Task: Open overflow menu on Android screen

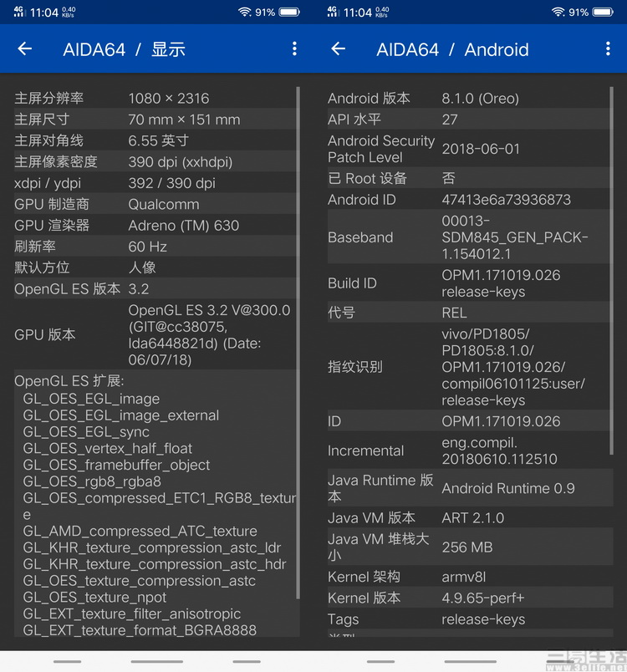Action: pyautogui.click(x=608, y=49)
